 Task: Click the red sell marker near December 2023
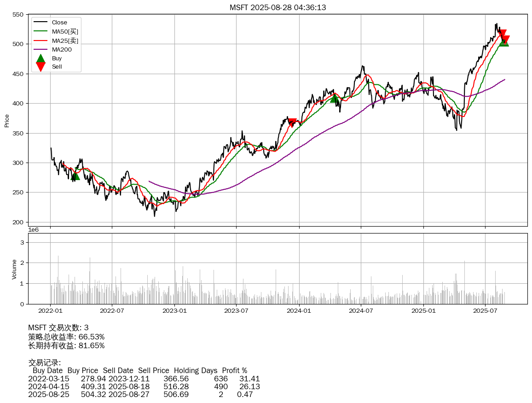coord(292,122)
